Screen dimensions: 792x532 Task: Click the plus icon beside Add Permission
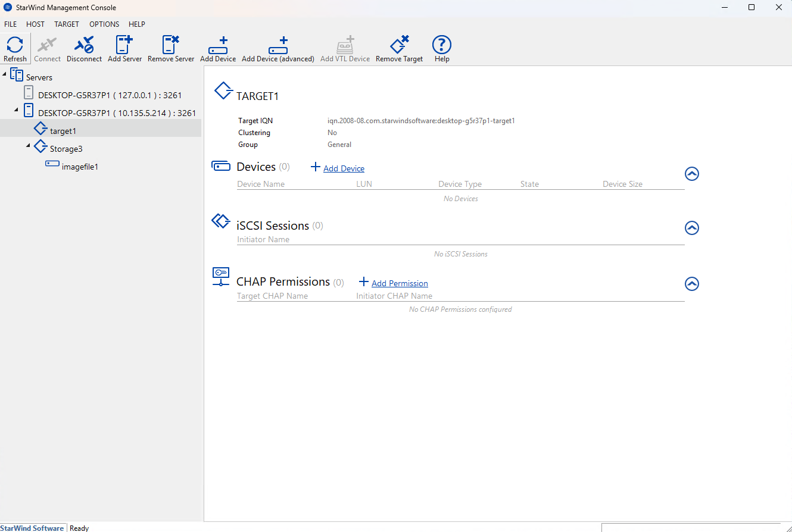(364, 281)
